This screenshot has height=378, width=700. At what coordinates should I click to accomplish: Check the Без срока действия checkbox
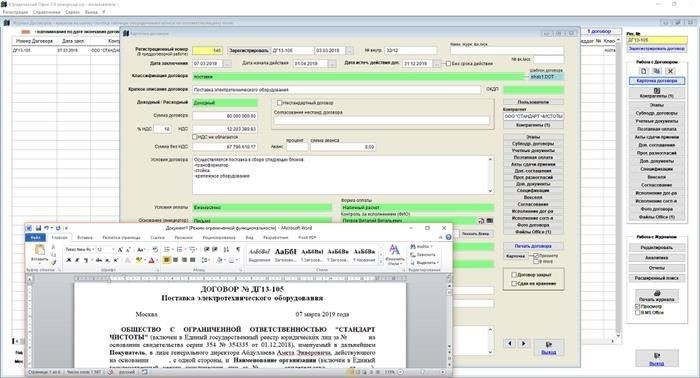[x=448, y=64]
